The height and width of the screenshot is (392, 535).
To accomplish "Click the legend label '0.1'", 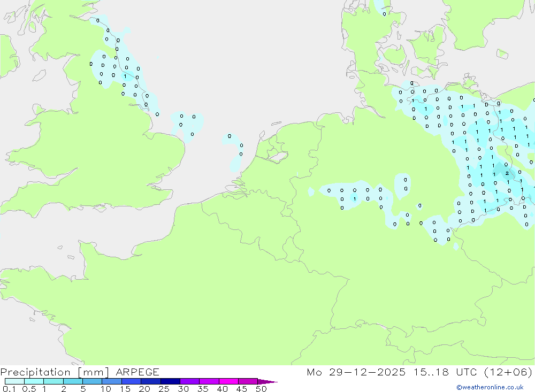I will click(x=9, y=389).
